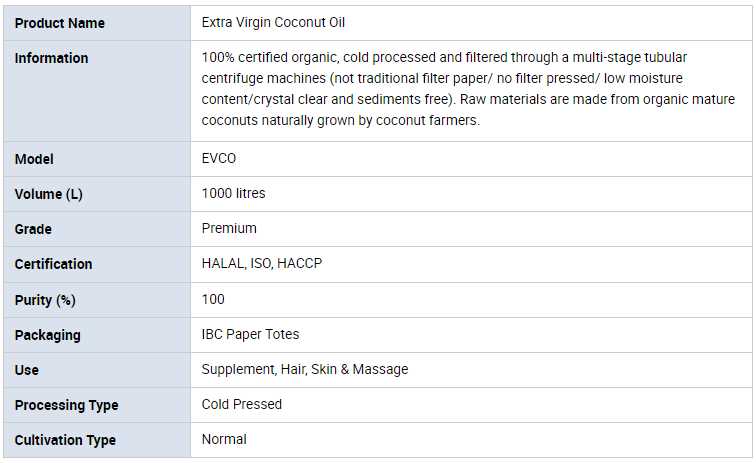Click the "Volume (L)" row label
This screenshot has width=756, height=463.
tap(52, 194)
